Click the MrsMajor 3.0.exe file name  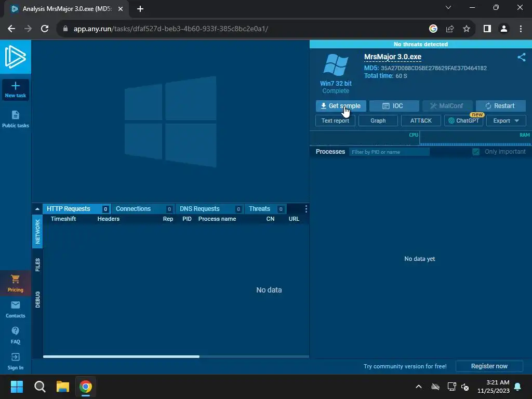pos(393,57)
